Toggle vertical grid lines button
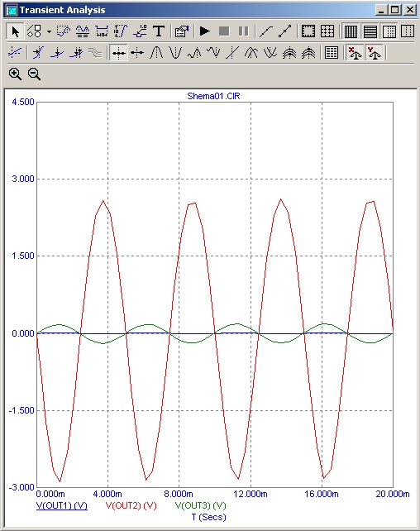 351,31
